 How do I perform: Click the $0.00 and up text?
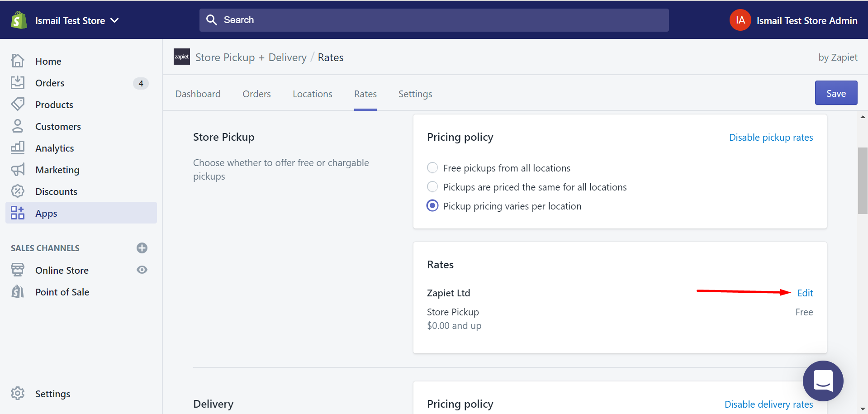454,326
